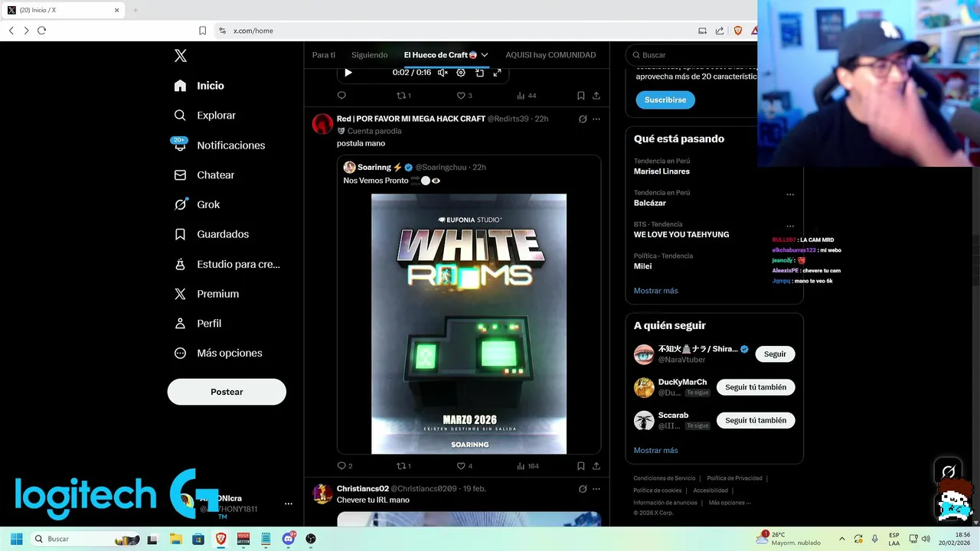Open more options on Red's post
Image resolution: width=980 pixels, height=551 pixels.
pos(596,119)
